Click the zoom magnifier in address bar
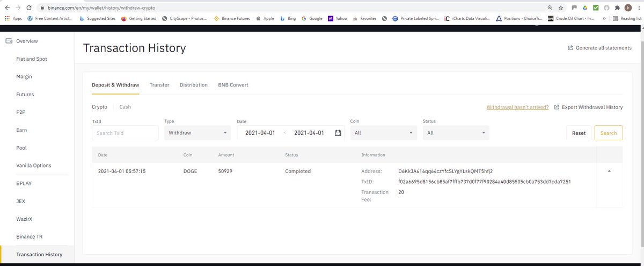The height and width of the screenshot is (266, 644). [x=550, y=8]
